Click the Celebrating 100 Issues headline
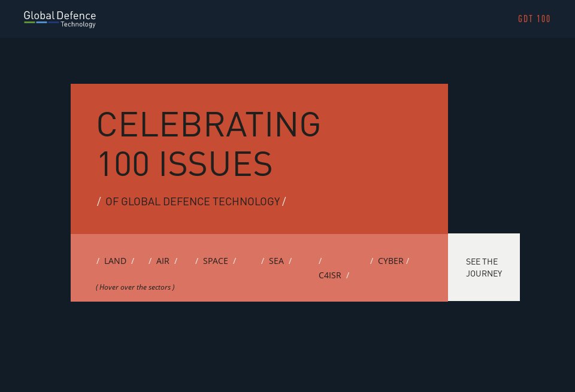The height and width of the screenshot is (392, 575). [208, 144]
